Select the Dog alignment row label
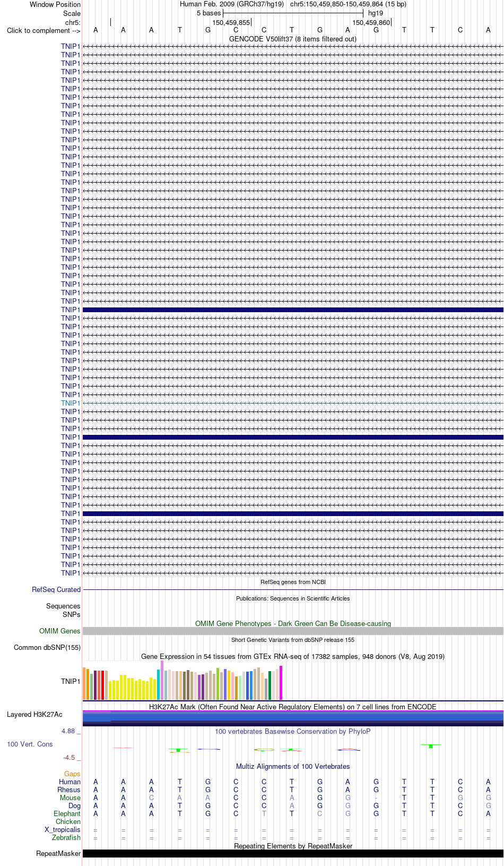 pos(74,805)
